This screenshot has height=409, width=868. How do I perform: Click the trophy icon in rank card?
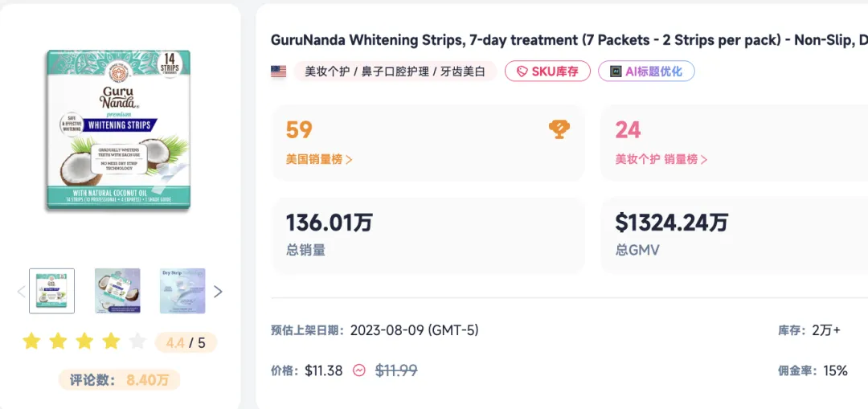[559, 129]
